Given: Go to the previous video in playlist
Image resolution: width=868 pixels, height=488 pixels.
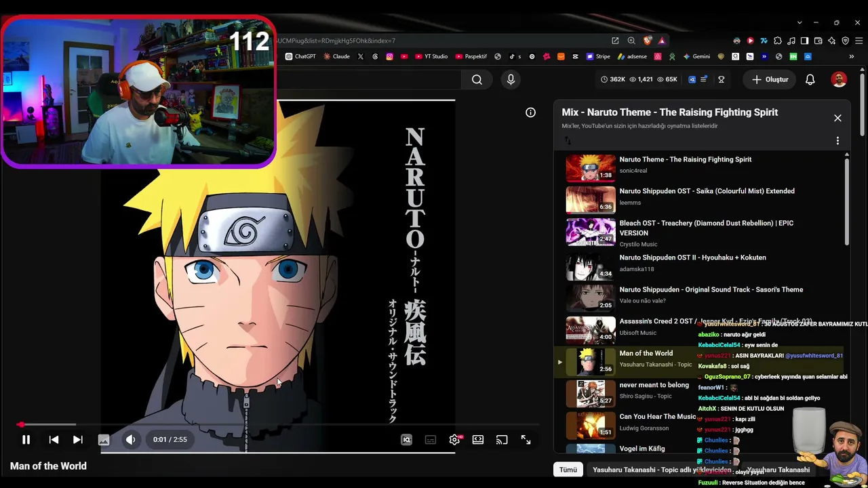Looking at the screenshot, I should [x=54, y=440].
